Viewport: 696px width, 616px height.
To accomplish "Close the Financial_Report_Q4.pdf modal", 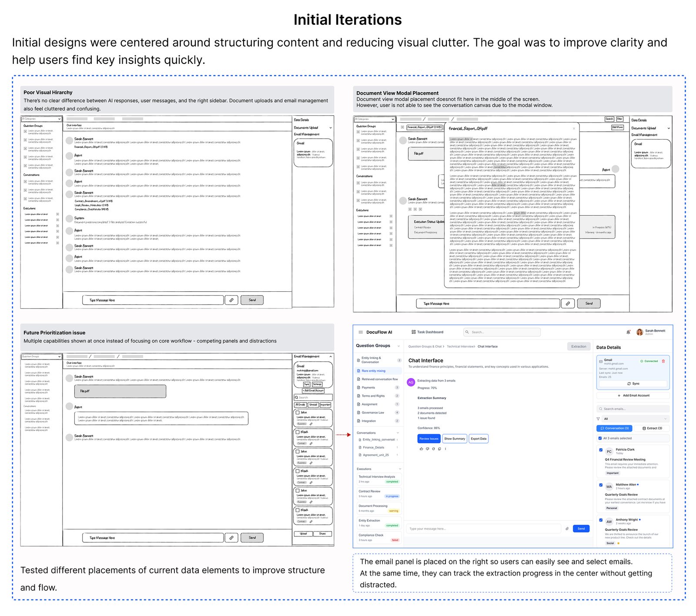I will [574, 129].
